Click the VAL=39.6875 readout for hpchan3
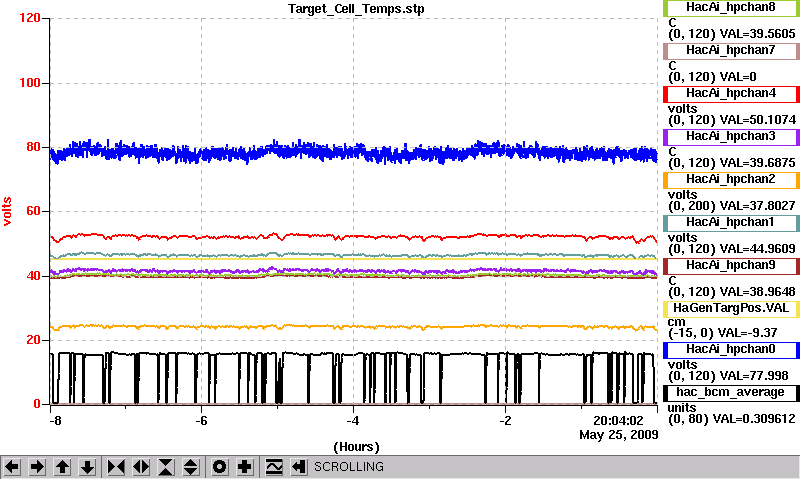 click(757, 163)
